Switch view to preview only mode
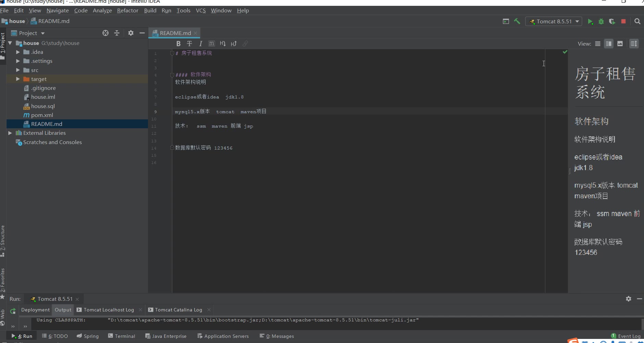644x343 pixels. coord(620,44)
